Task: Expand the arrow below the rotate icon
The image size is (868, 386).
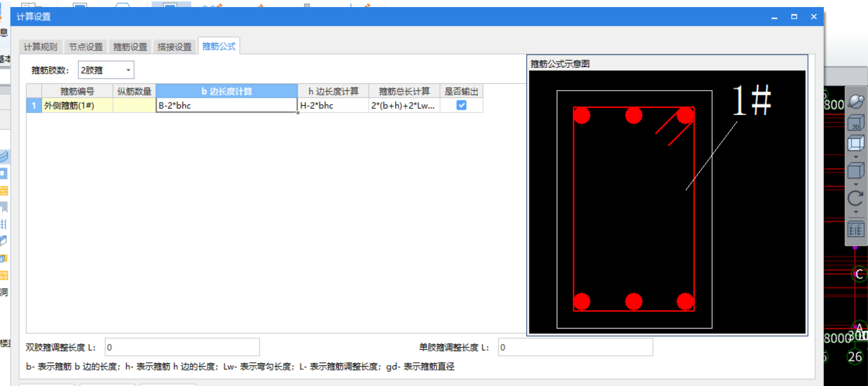Action: 856,212
